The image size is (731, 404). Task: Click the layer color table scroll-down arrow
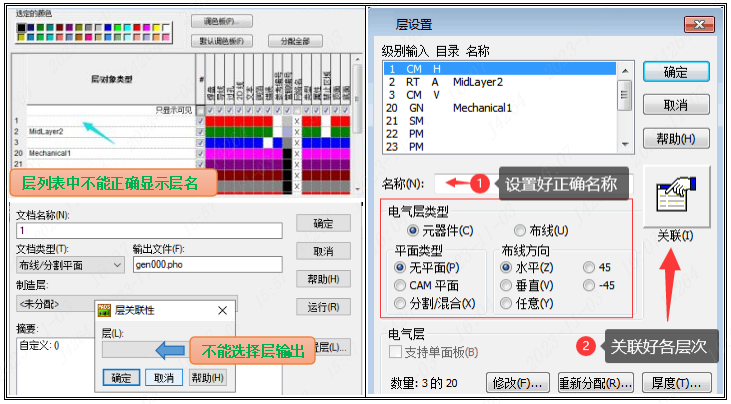pos(357,187)
